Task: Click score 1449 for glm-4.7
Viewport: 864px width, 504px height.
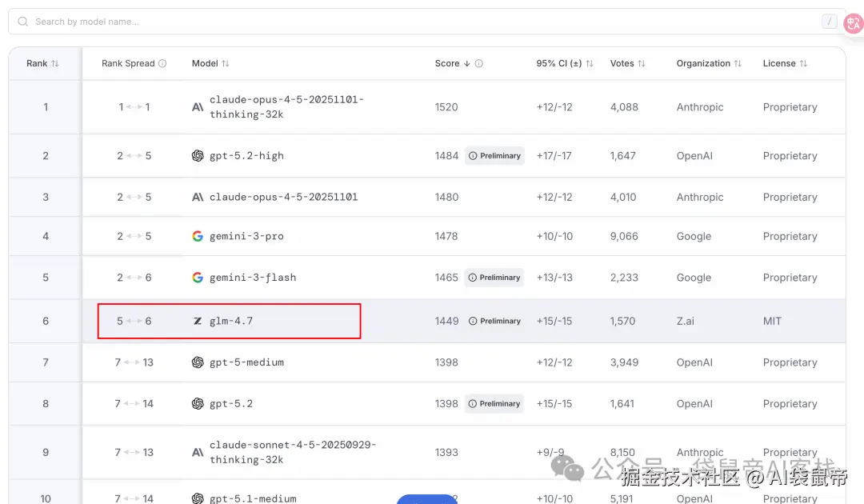Action: (x=446, y=321)
